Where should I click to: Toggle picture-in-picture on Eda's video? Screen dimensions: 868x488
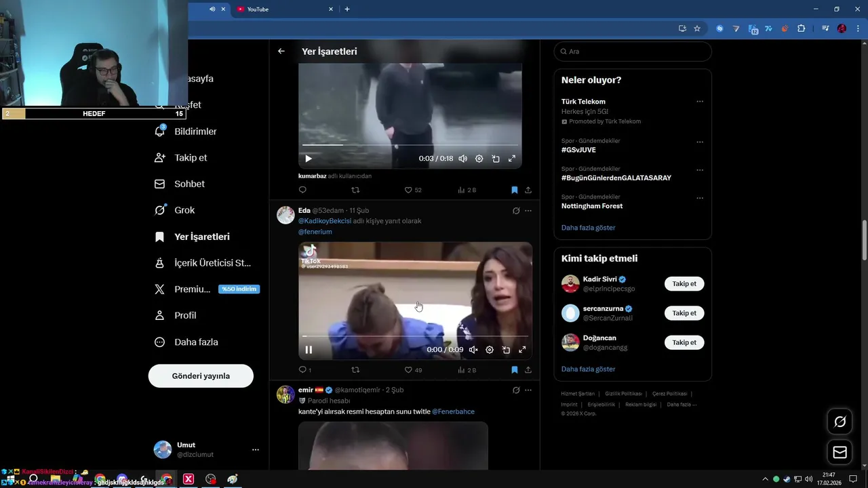click(x=506, y=350)
